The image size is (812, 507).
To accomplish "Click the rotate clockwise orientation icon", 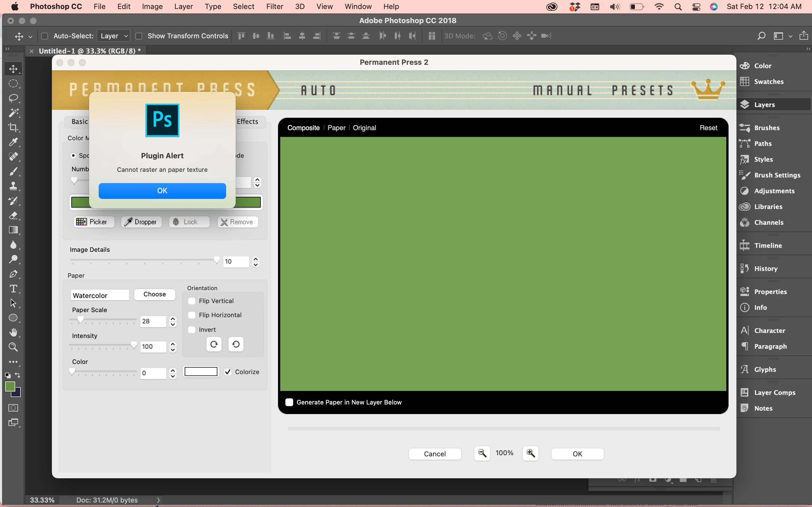I will [214, 344].
